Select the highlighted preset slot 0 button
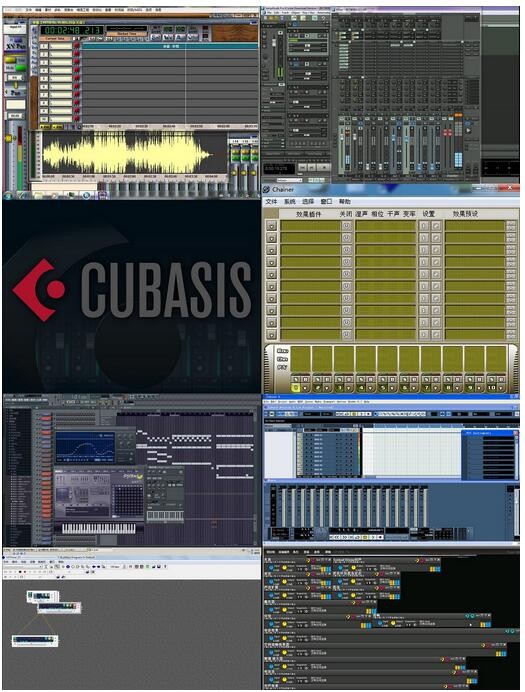 296,387
